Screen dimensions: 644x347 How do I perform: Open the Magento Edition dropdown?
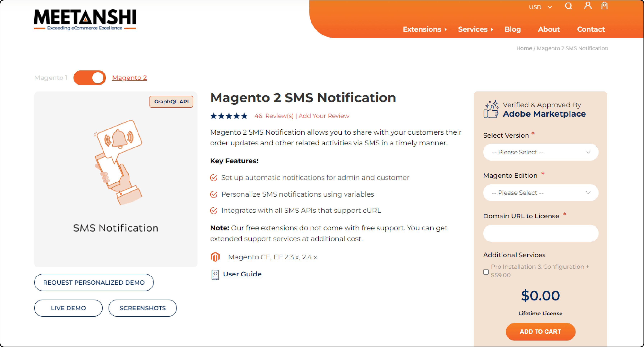point(540,192)
